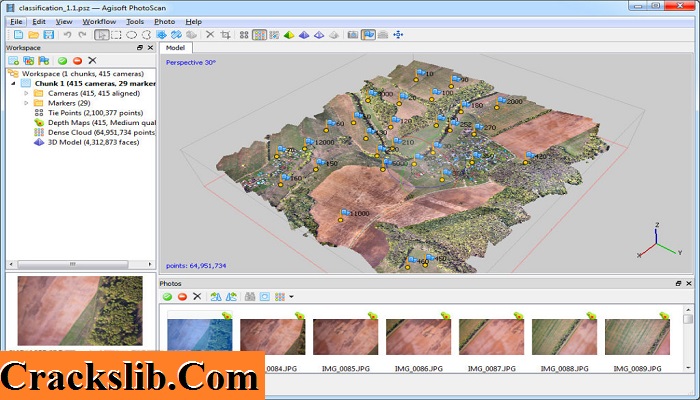Screen dimensions: 700x400
Task: Select the Free-form Selection tool
Action: (x=146, y=35)
